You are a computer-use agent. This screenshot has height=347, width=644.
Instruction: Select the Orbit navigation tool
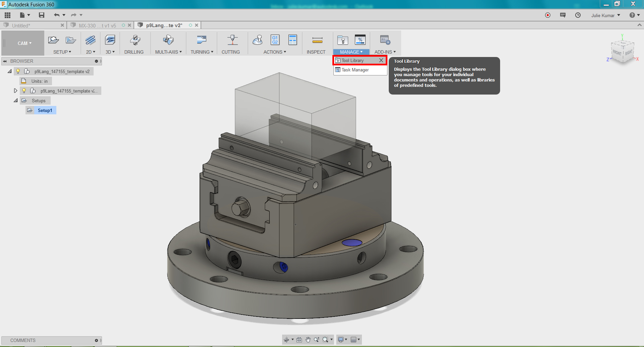pyautogui.click(x=286, y=340)
